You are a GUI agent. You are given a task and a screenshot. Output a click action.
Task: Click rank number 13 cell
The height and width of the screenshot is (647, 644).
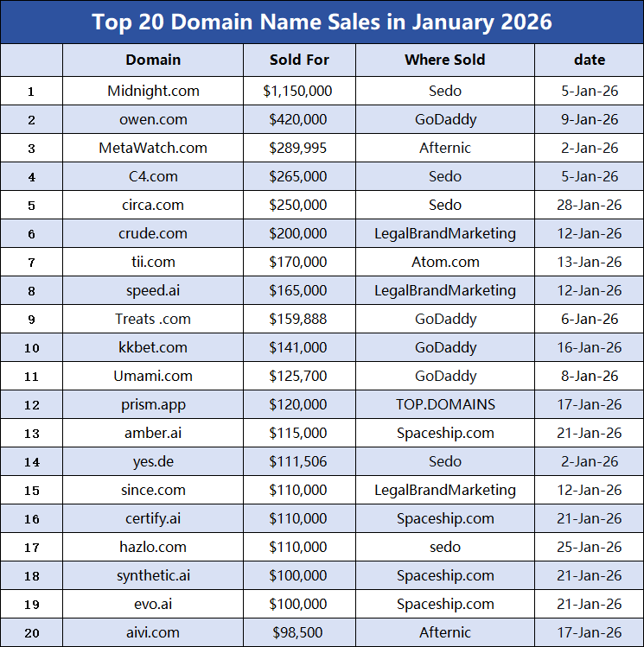(x=31, y=433)
